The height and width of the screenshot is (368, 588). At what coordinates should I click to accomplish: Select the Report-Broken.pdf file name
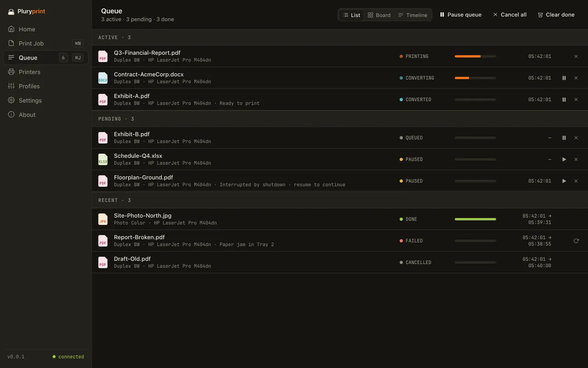(x=139, y=237)
